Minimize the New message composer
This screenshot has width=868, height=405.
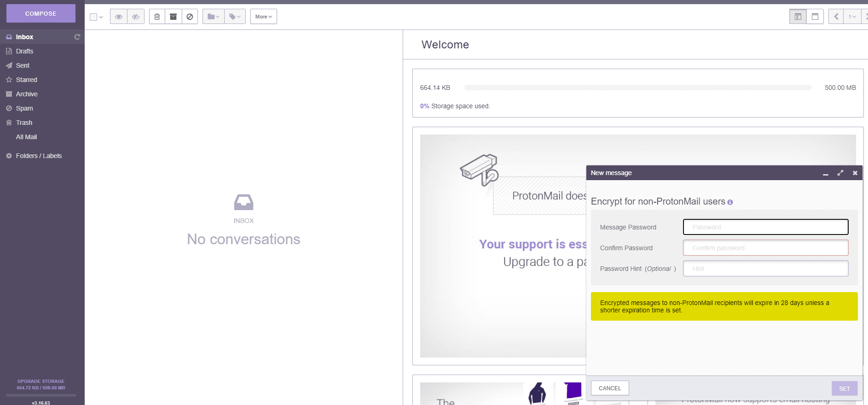point(826,173)
